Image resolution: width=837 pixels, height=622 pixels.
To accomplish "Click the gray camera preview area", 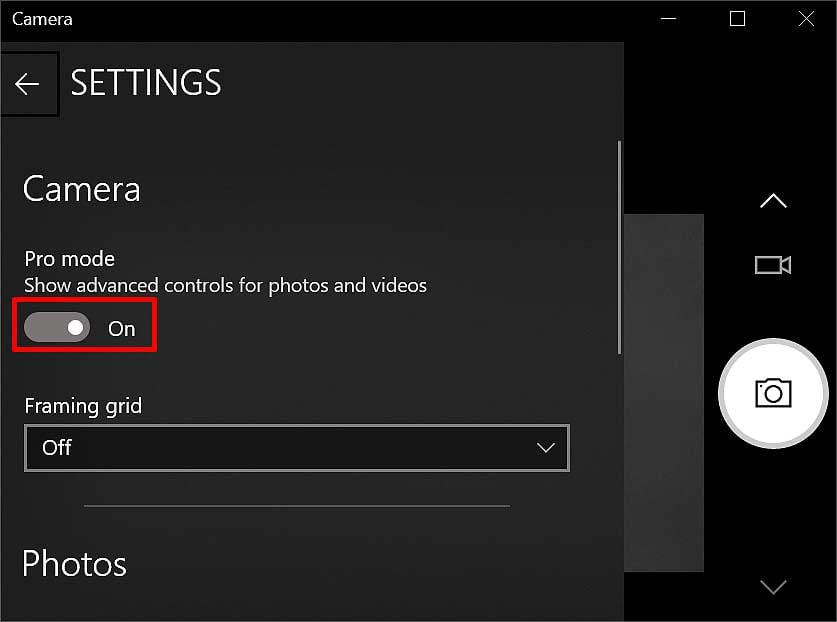I will click(664, 393).
